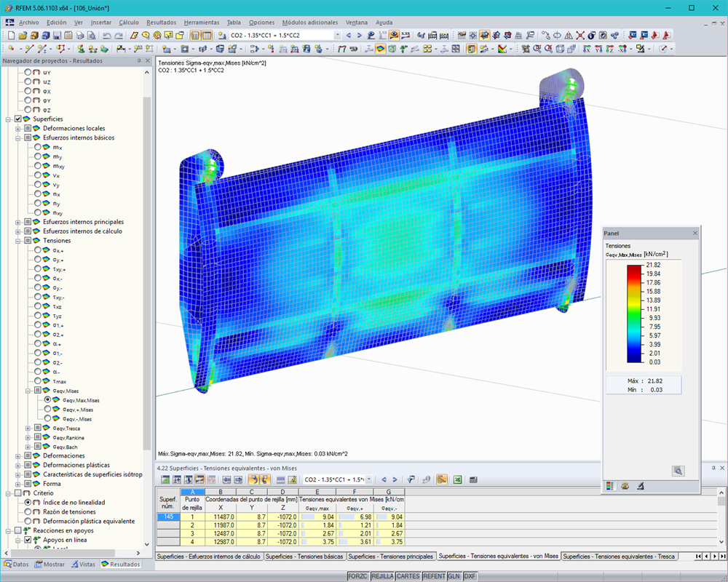Click the stress color scale bar in the Panel

634,314
